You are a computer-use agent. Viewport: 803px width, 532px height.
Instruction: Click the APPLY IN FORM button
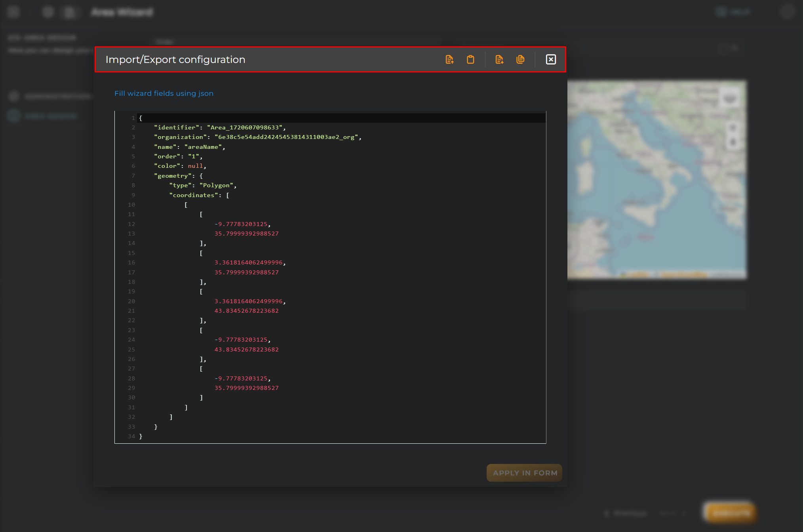point(525,473)
